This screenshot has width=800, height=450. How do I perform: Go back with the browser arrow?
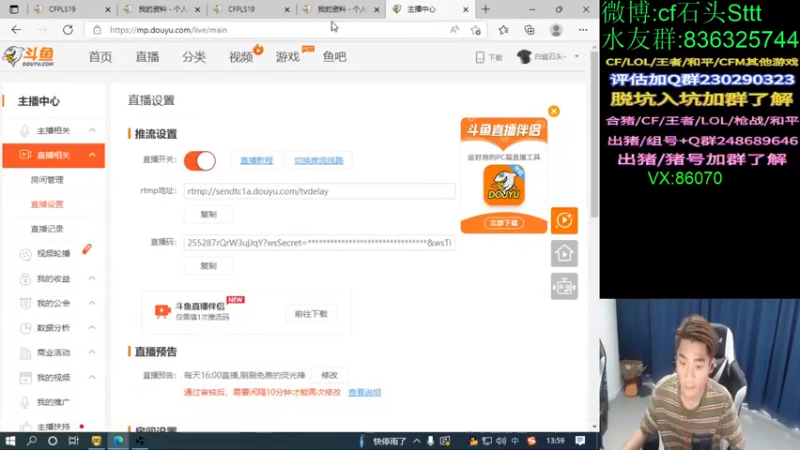tap(16, 30)
